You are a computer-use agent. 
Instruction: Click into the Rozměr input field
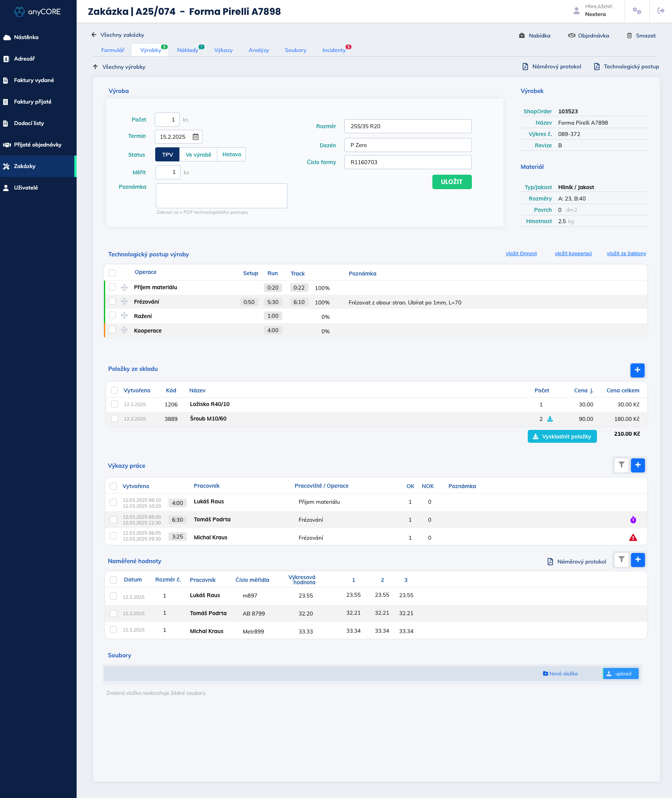pyautogui.click(x=408, y=126)
